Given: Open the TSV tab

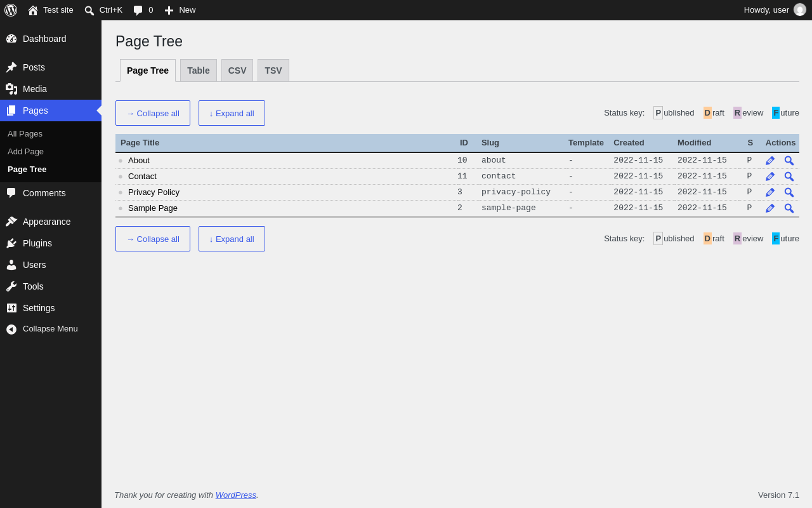Looking at the screenshot, I should [x=273, y=70].
